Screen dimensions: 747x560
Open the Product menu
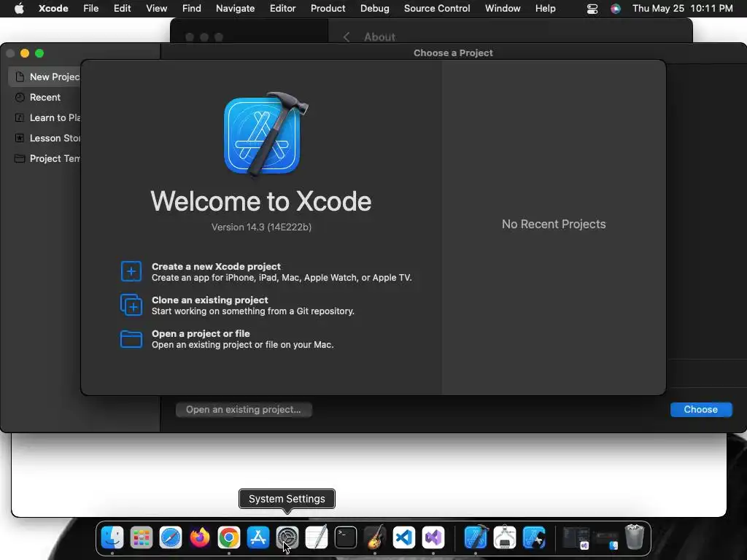328,8
